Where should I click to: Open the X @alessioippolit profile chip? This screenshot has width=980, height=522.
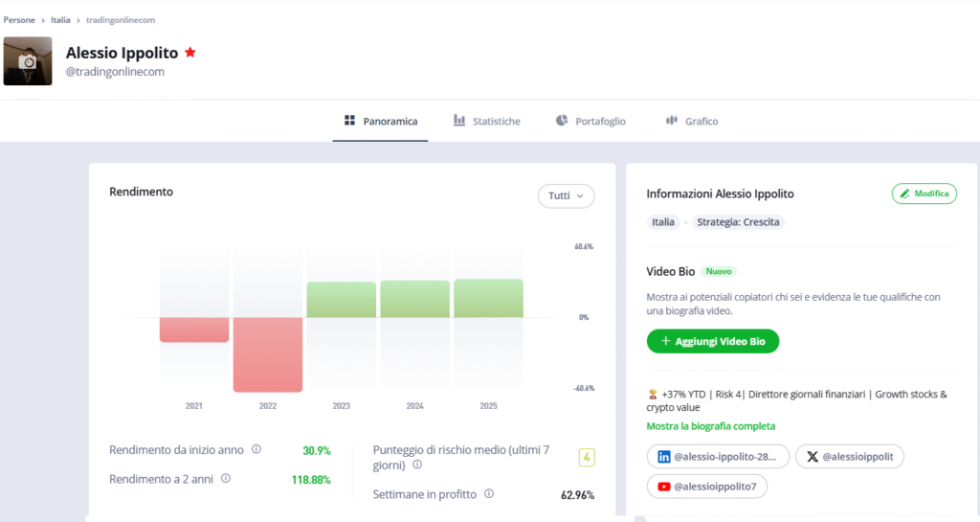(849, 457)
